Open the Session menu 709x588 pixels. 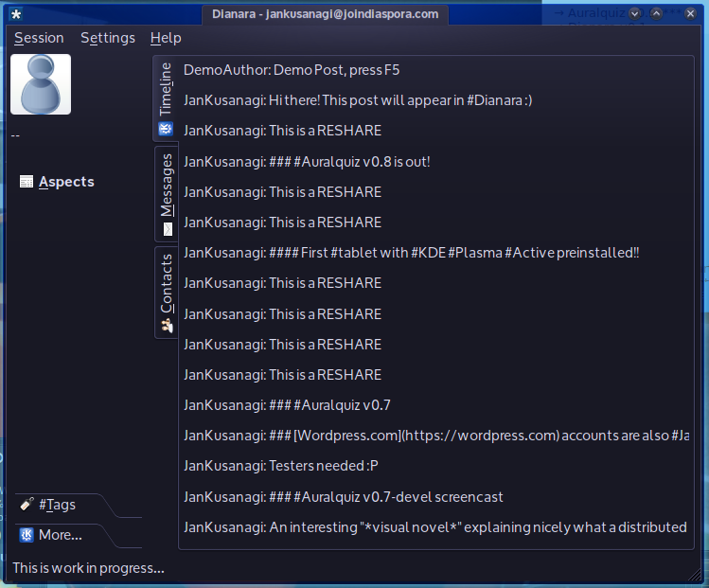coord(39,38)
